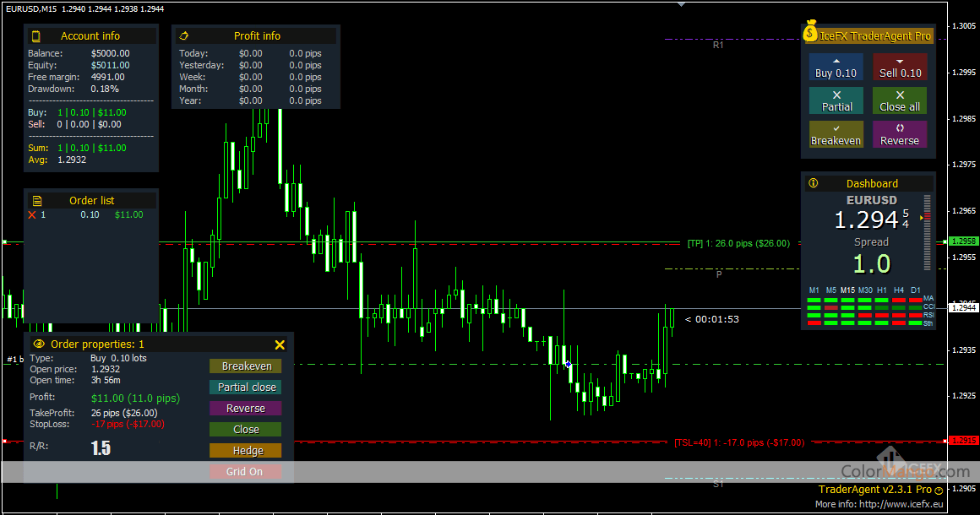Click the TSL=40 stop loss line label
980x515 pixels.
(x=739, y=442)
